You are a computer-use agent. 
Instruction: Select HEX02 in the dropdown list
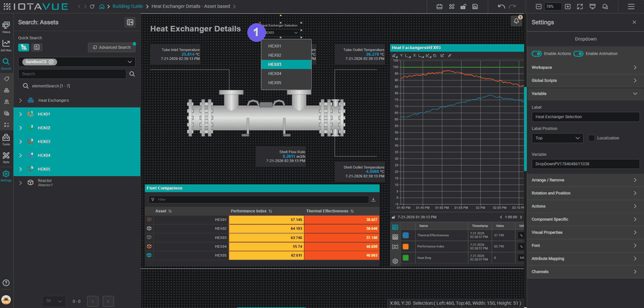click(287, 55)
